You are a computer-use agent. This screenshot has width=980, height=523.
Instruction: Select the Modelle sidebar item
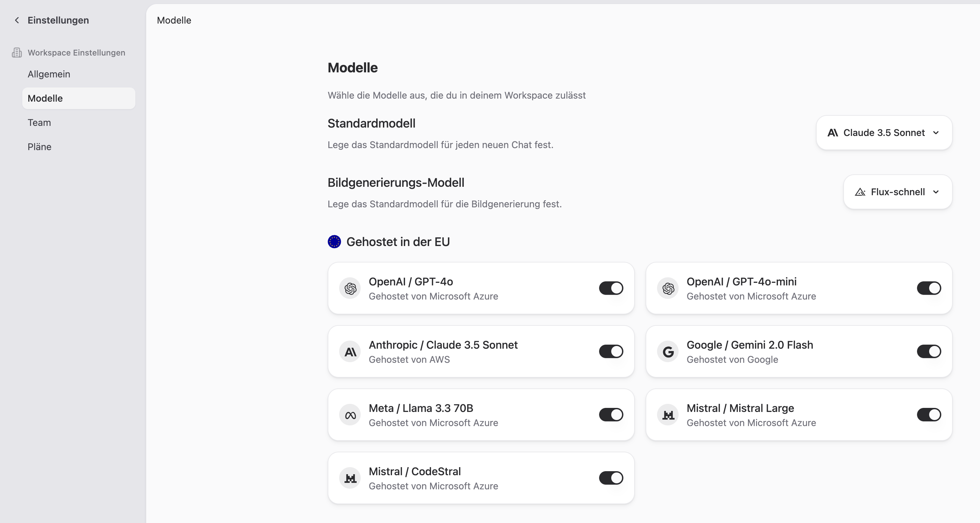pos(79,99)
